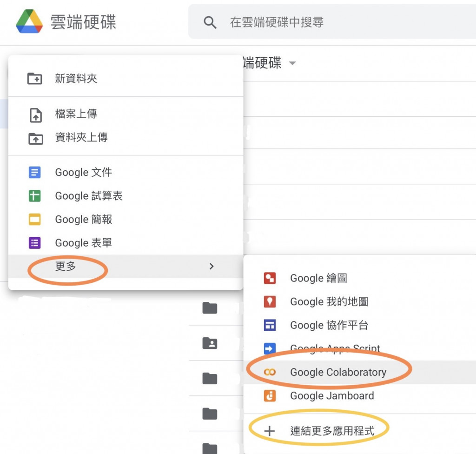The image size is (476, 454).
Task: Open the 更多 submenu
Action: [126, 266]
